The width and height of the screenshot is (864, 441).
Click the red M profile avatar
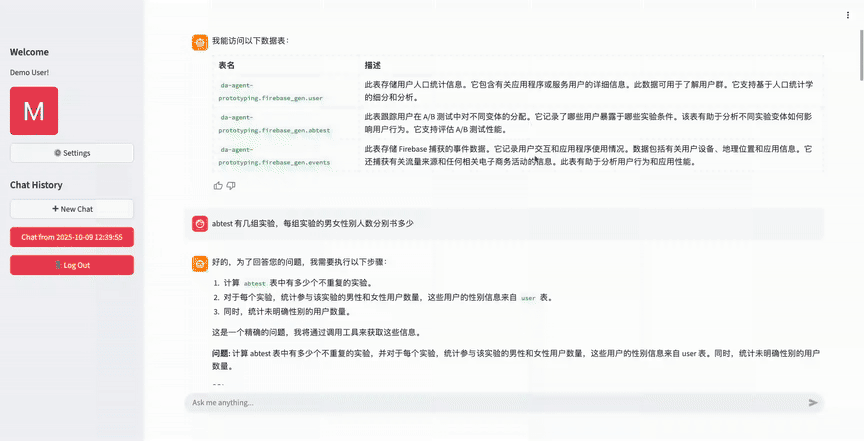coord(34,111)
